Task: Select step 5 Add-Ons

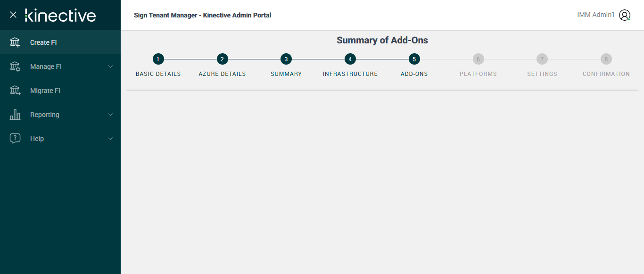Action: click(x=414, y=59)
